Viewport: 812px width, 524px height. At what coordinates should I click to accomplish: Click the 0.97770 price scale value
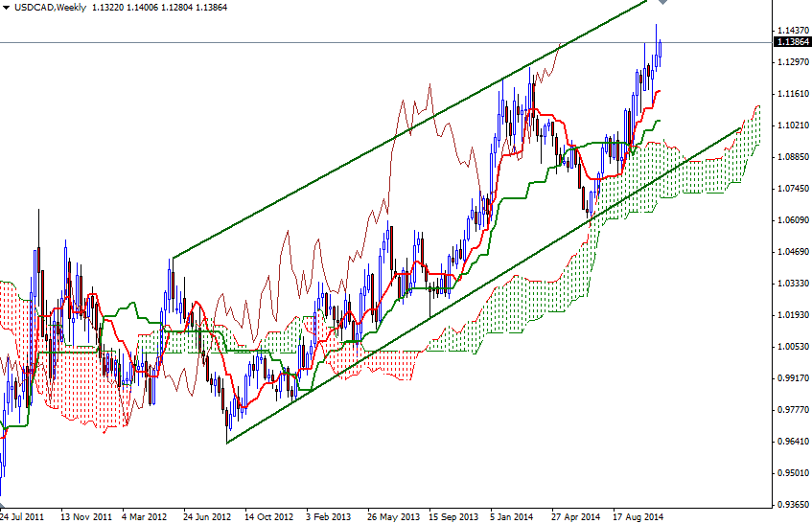793,410
